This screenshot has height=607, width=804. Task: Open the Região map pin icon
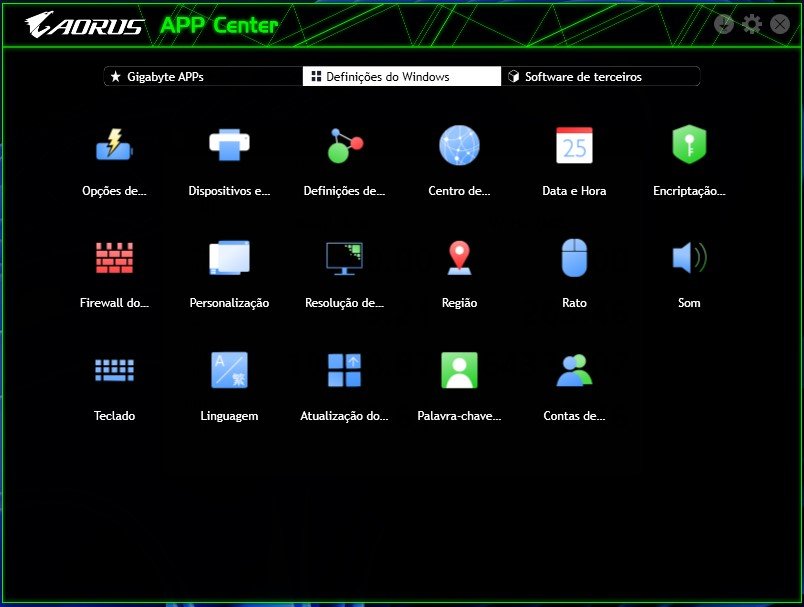click(x=459, y=258)
